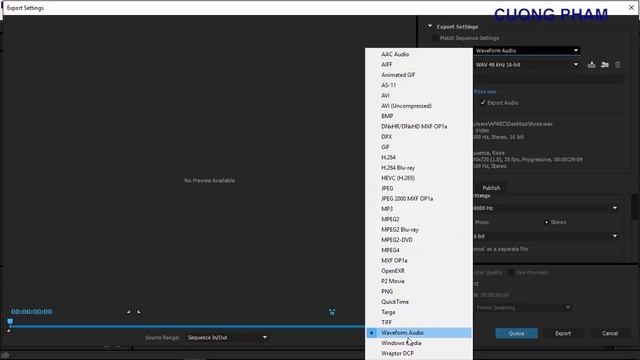Click the Rose.wav output name link
This screenshot has height=360, width=640.
(x=485, y=91)
